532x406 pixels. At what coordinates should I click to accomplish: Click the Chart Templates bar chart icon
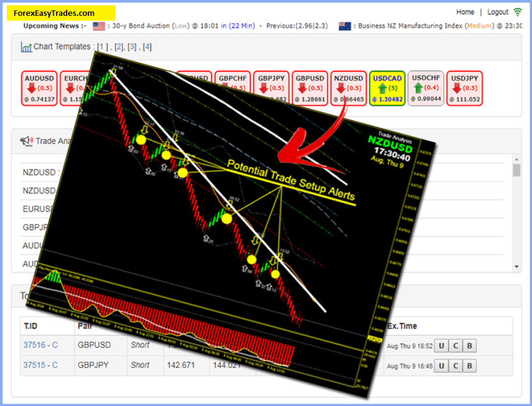[26, 47]
